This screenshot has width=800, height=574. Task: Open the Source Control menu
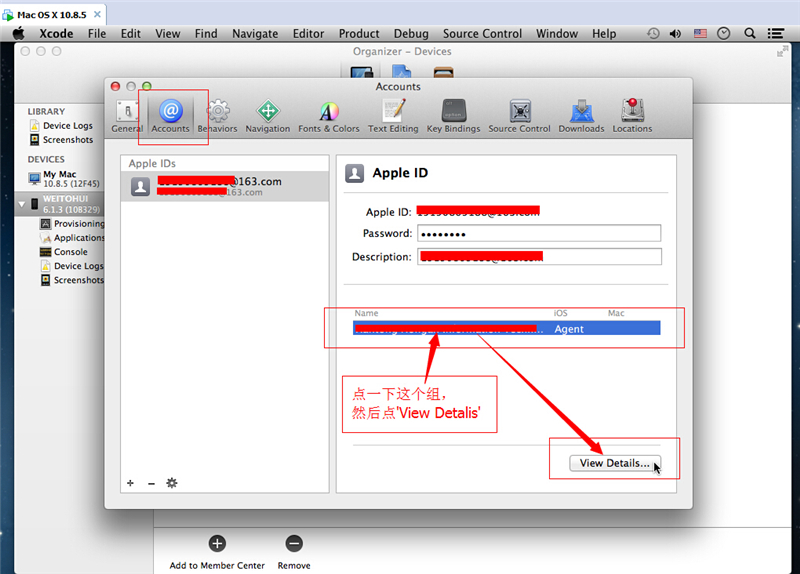(482, 34)
